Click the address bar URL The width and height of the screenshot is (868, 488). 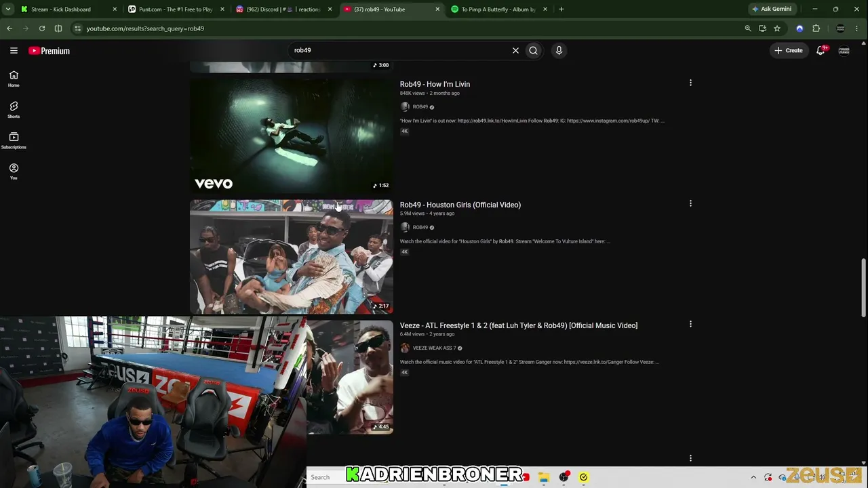click(145, 28)
